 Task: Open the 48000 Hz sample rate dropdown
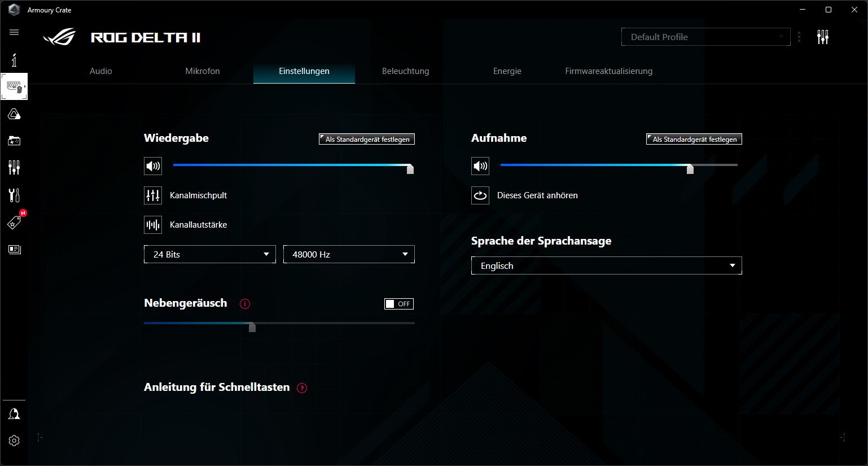point(349,254)
